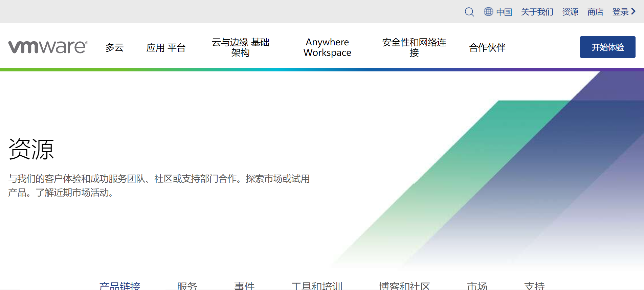Open 商店 link in top bar
Screen dimensions: 644x290
click(x=595, y=12)
